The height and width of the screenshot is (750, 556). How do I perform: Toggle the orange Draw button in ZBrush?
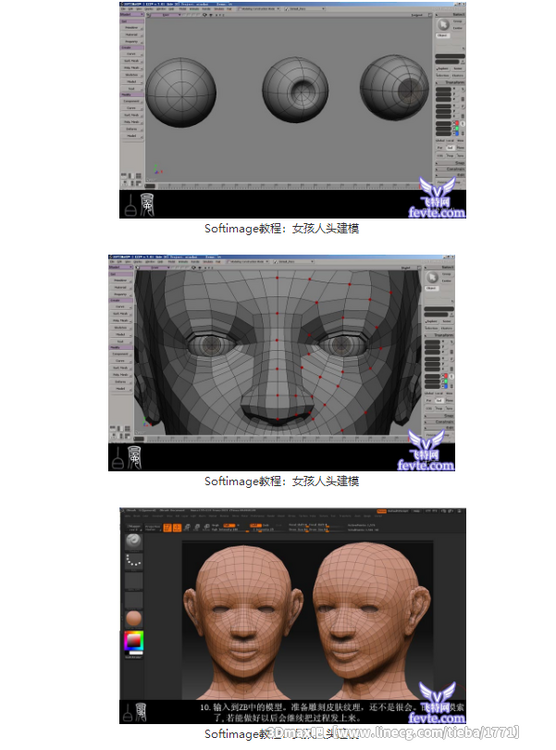(x=177, y=528)
